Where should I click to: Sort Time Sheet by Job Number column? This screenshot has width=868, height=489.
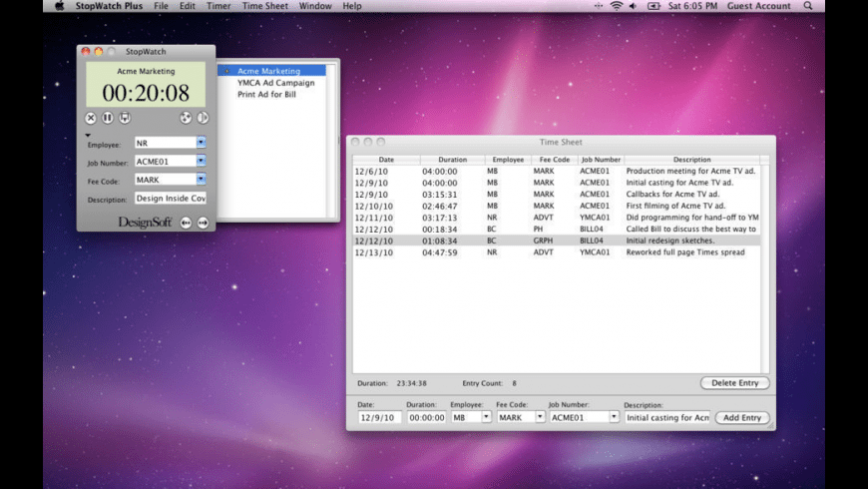602,160
